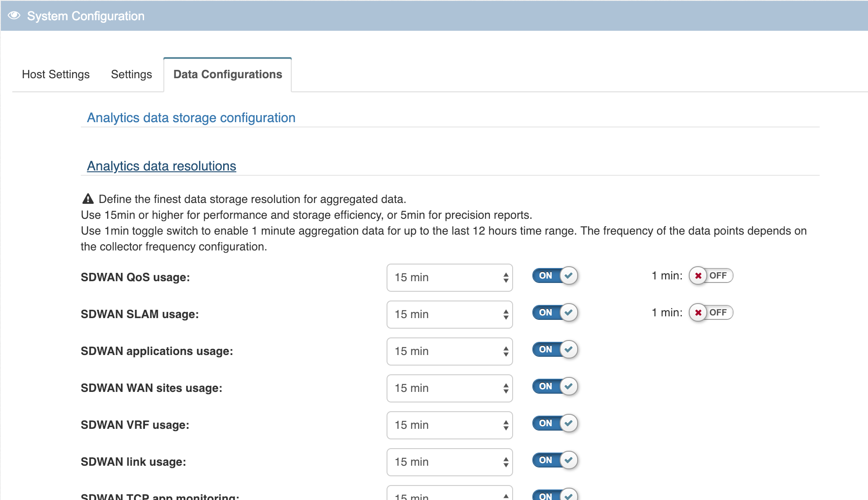Viewport: 868px width, 500px height.
Task: Click the eye icon beside System Configuration
Action: (x=14, y=16)
